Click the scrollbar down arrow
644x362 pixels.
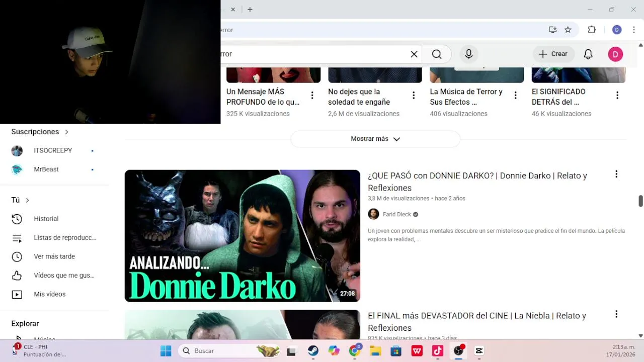point(640,335)
